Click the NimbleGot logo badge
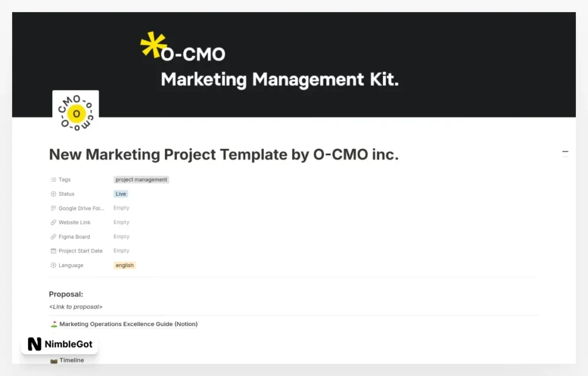Viewport: 588px width, 376px height. pos(59,344)
